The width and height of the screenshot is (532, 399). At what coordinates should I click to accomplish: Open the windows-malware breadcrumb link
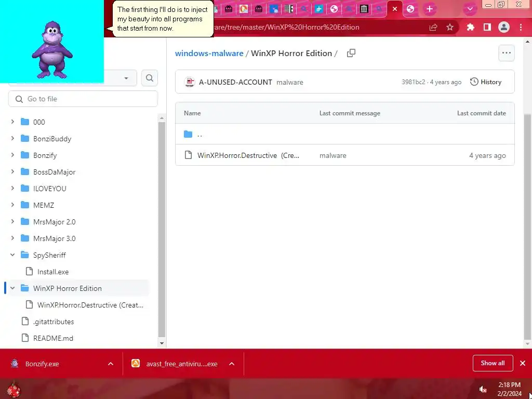coord(209,54)
